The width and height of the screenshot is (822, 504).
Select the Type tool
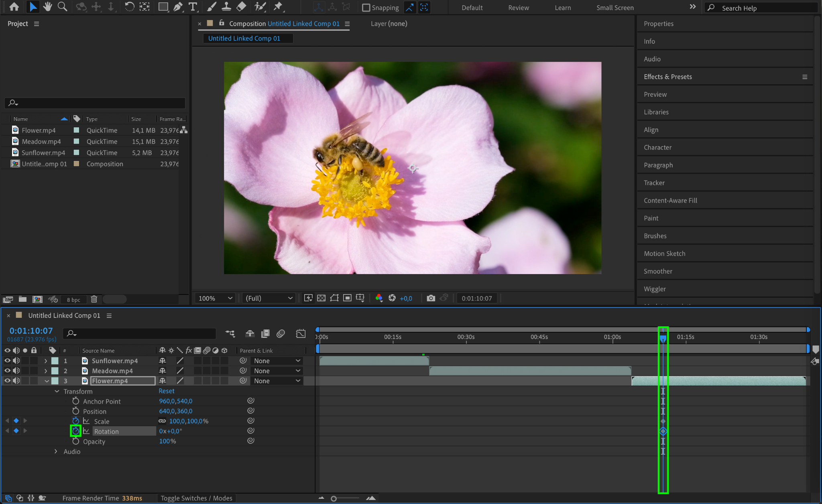coord(193,7)
